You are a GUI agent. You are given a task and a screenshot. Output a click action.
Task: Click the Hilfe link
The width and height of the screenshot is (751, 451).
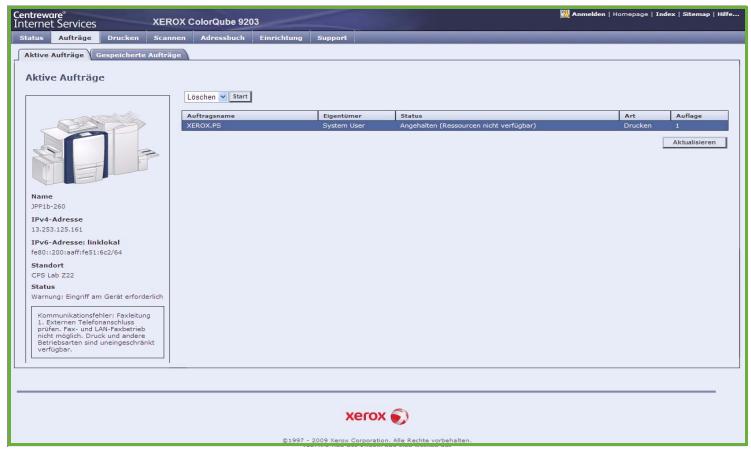click(728, 14)
